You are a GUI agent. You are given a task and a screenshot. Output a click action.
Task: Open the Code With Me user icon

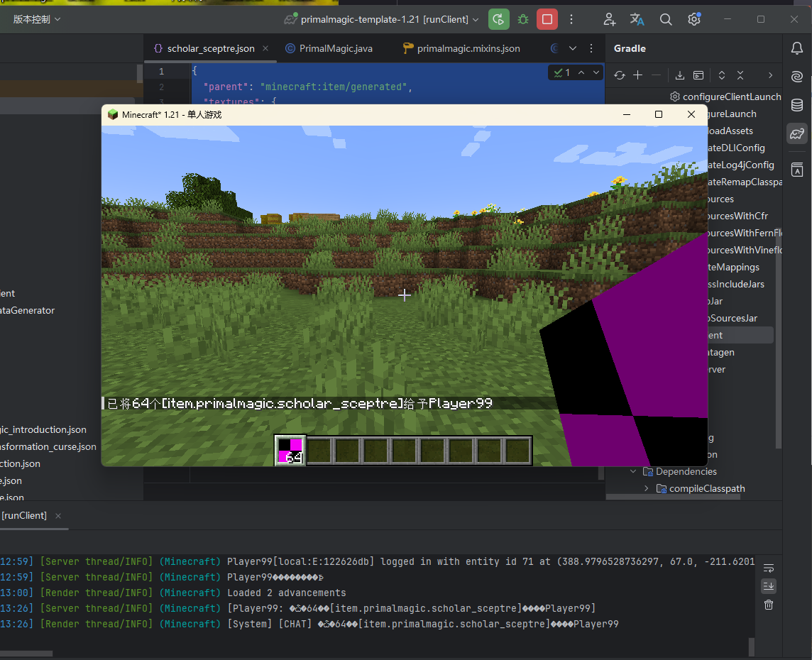point(610,20)
